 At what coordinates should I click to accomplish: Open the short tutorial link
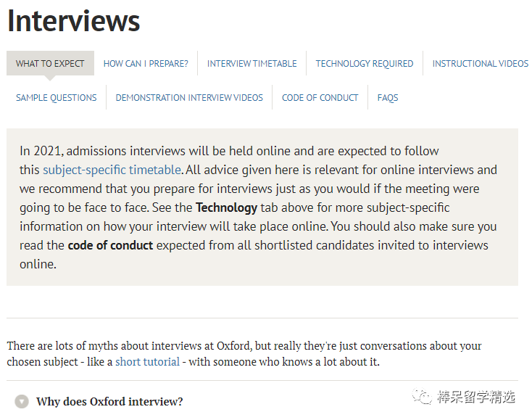147,361
